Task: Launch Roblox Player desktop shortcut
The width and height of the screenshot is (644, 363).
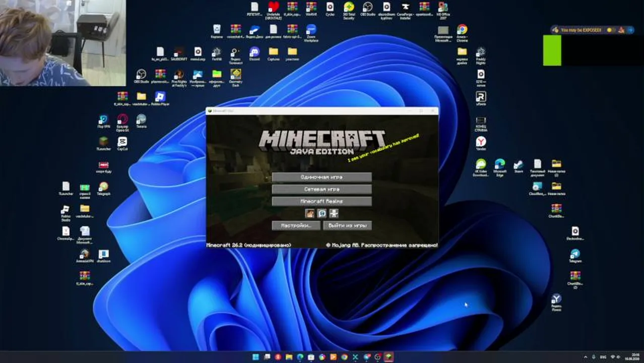Action: [160, 98]
